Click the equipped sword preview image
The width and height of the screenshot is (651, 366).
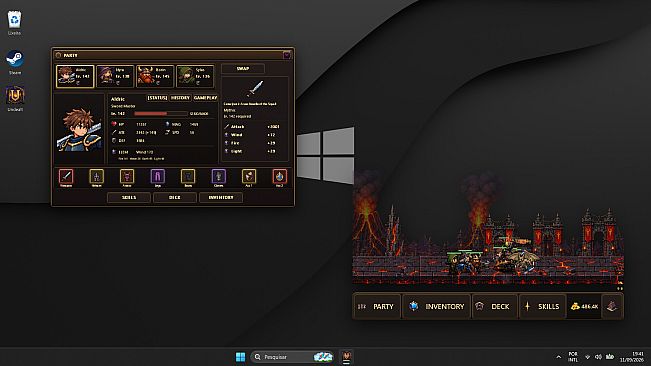[255, 88]
